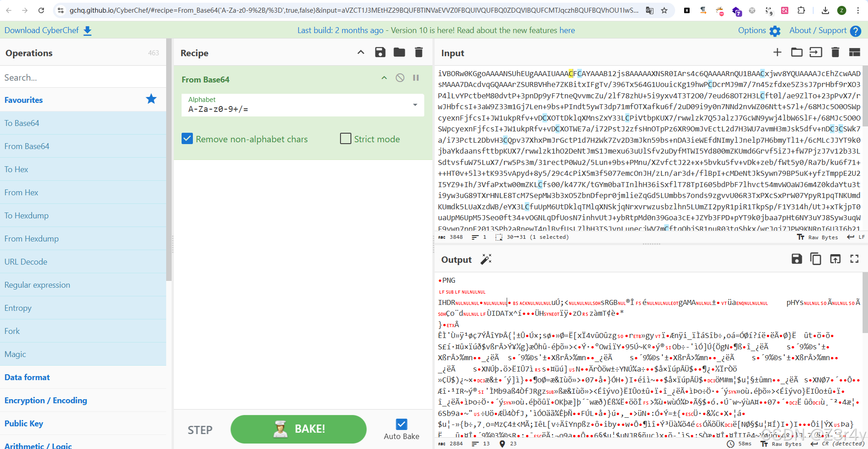Click the BAKE! button
The width and height of the screenshot is (868, 449).
298,429
